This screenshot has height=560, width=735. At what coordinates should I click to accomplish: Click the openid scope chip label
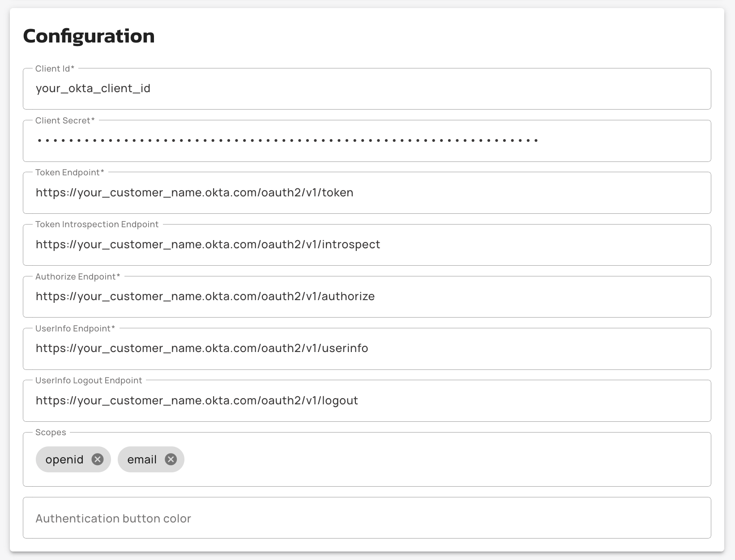click(x=64, y=459)
